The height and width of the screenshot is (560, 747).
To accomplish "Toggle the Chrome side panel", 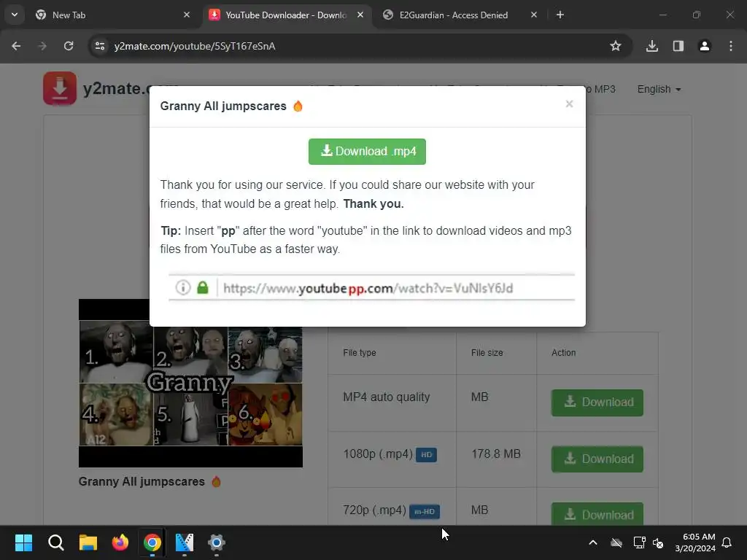I will click(678, 46).
